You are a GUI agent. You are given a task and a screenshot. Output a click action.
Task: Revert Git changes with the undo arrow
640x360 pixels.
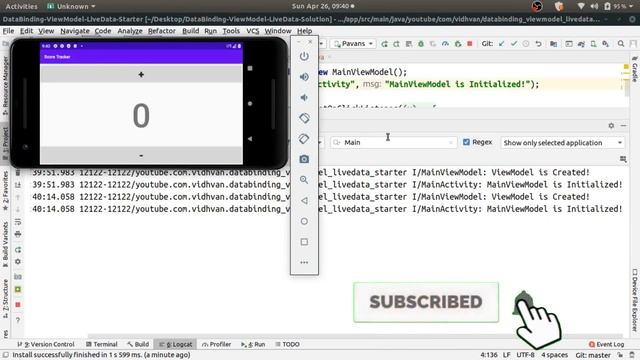click(538, 44)
